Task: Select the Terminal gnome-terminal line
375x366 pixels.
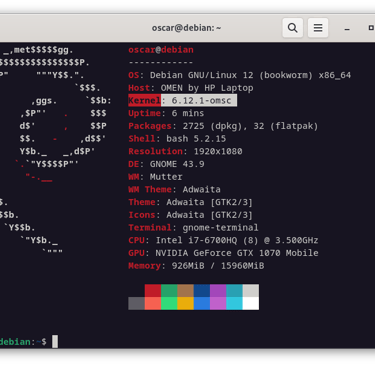Action: click(193, 228)
